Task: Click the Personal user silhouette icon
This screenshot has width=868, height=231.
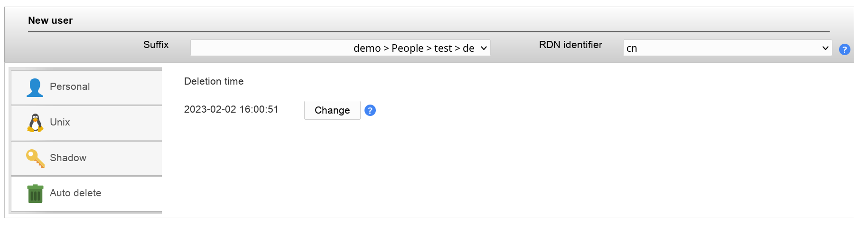Action: 35,87
